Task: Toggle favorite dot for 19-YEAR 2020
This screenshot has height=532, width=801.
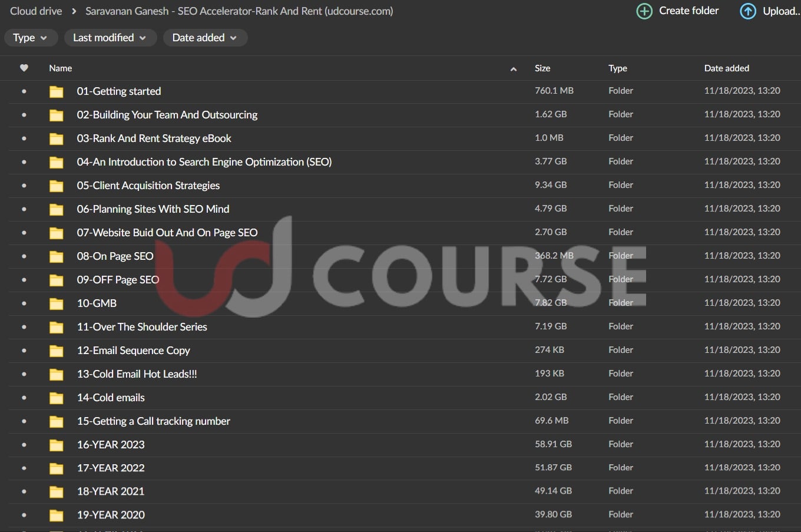Action: pos(24,515)
